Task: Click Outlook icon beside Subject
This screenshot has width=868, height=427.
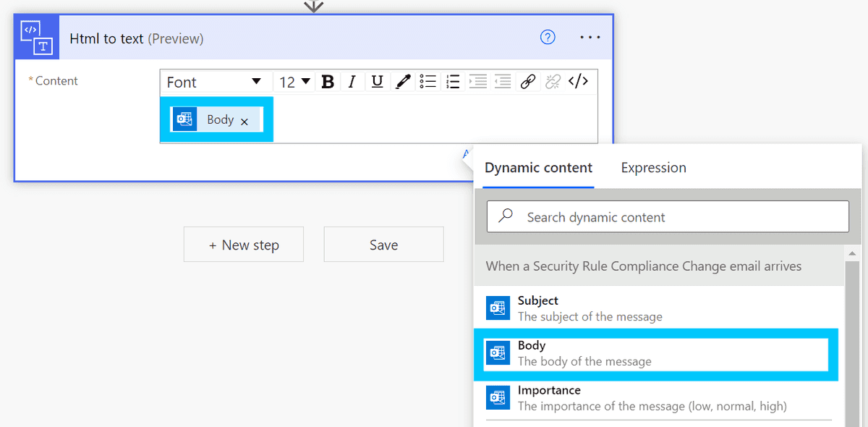Action: click(497, 308)
